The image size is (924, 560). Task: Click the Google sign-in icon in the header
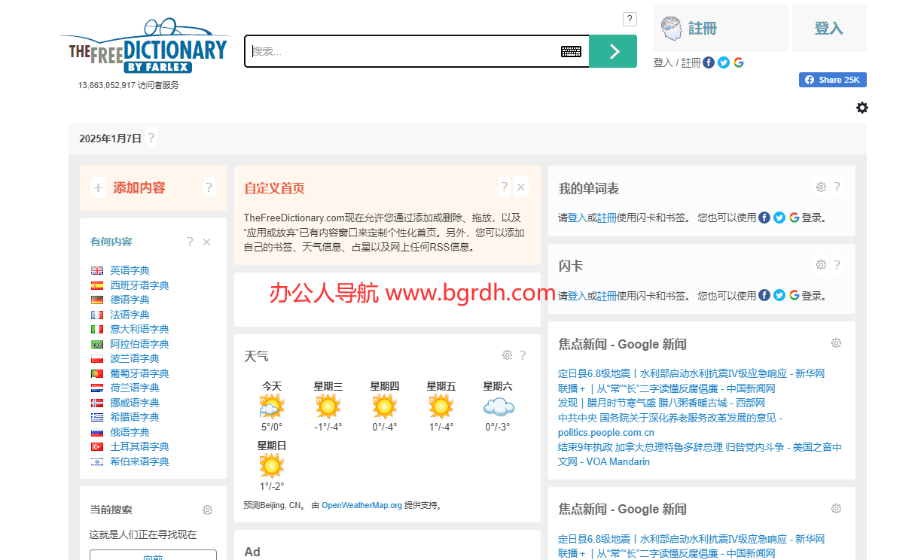point(739,62)
